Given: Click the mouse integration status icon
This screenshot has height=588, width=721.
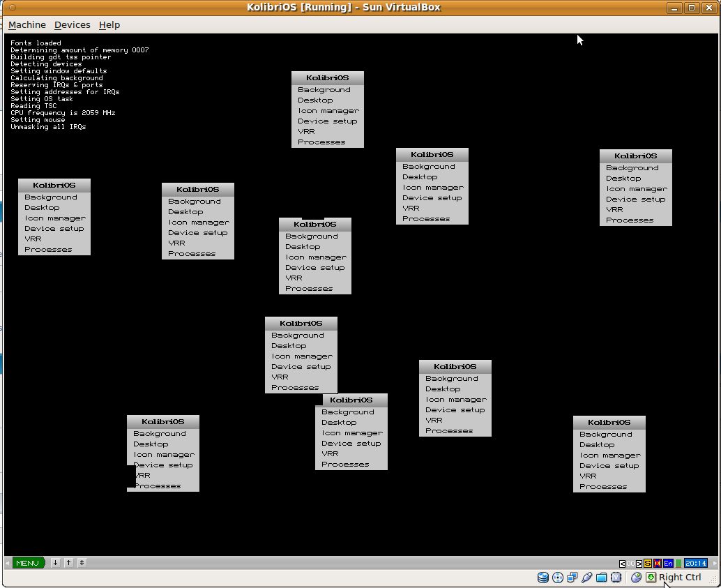Looking at the screenshot, I should (636, 578).
